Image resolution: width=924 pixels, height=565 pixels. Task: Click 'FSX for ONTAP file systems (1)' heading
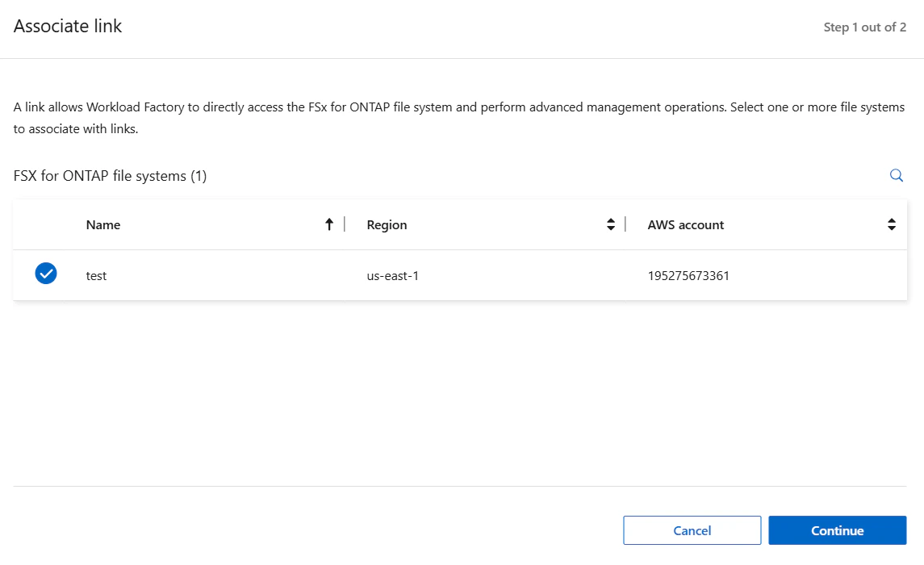tap(111, 176)
